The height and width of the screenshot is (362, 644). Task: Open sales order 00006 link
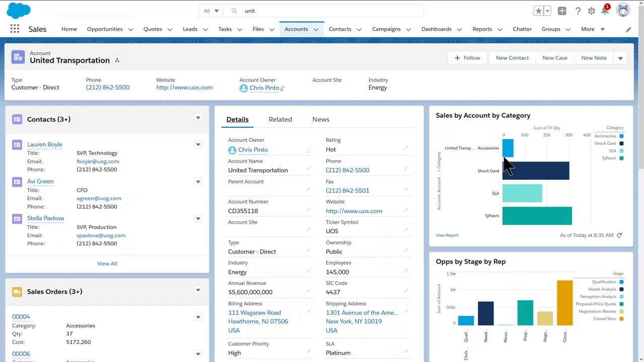[x=21, y=354]
